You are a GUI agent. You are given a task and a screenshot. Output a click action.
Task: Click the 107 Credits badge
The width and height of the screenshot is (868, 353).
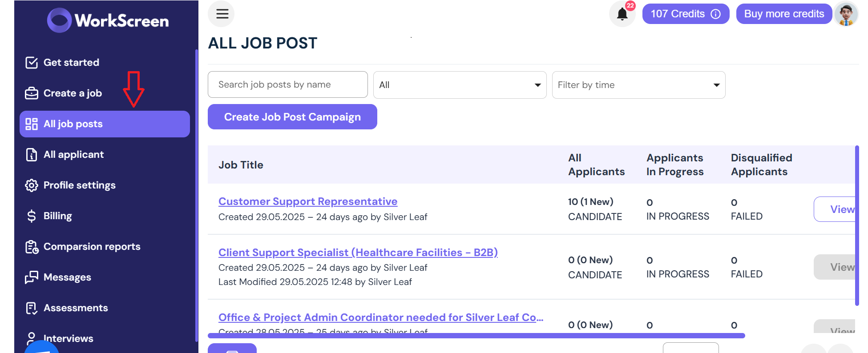(686, 14)
